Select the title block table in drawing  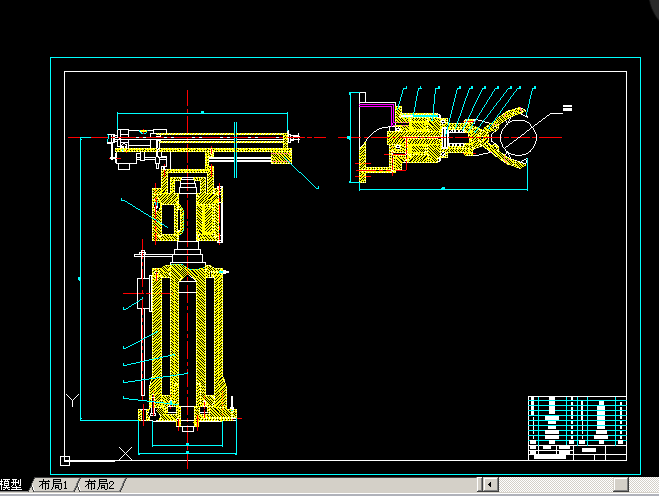[577, 428]
